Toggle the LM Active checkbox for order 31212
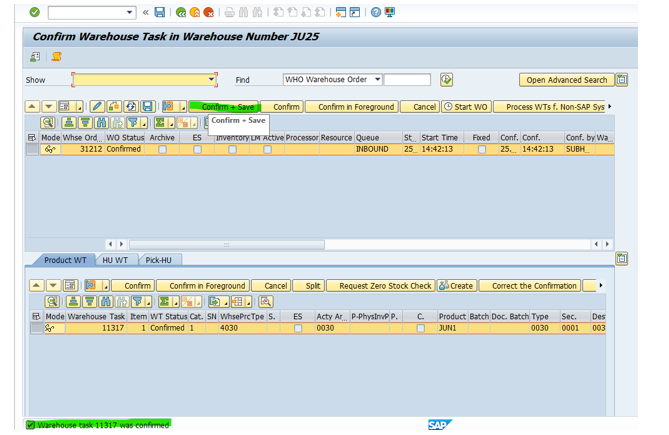The image size is (669, 435). point(267,149)
